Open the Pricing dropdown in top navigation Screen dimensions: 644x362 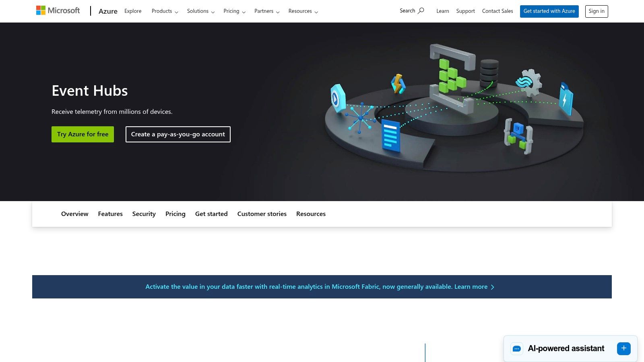(234, 11)
